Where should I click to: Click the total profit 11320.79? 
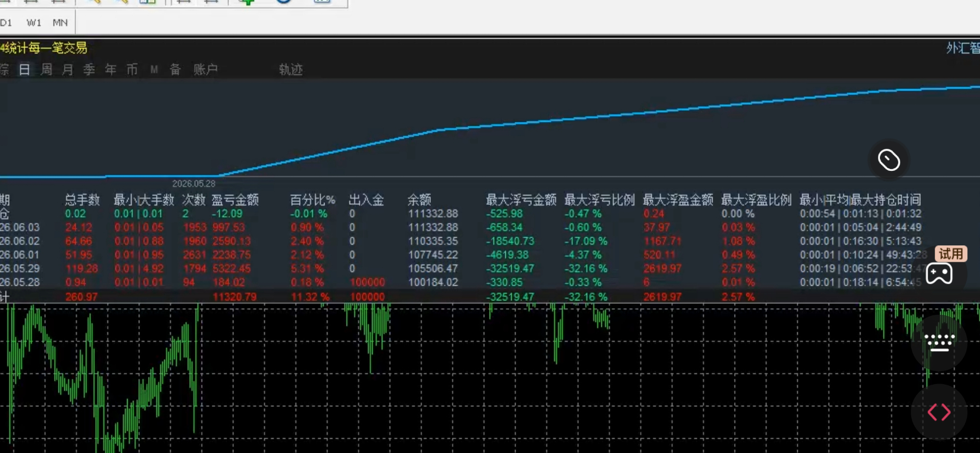pos(234,296)
